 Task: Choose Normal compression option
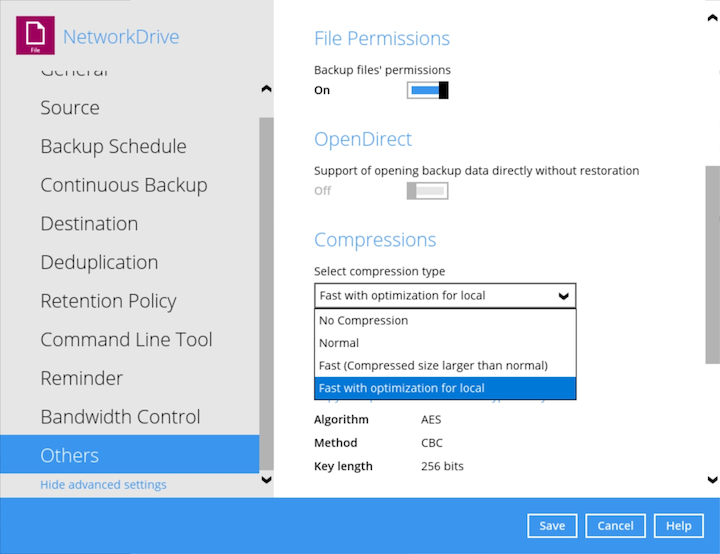(445, 343)
